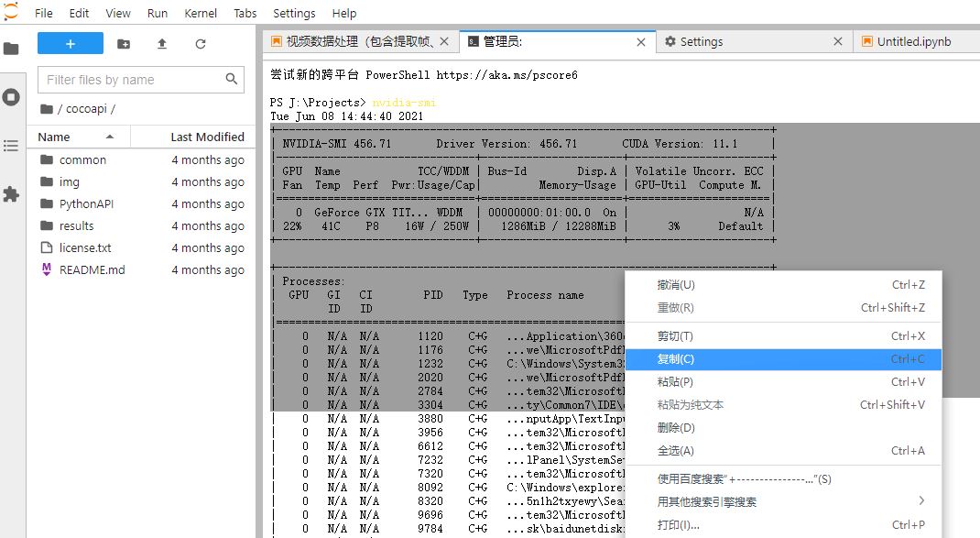Open a new launcher with the + button
Screen dimensions: 980x538
coord(71,42)
